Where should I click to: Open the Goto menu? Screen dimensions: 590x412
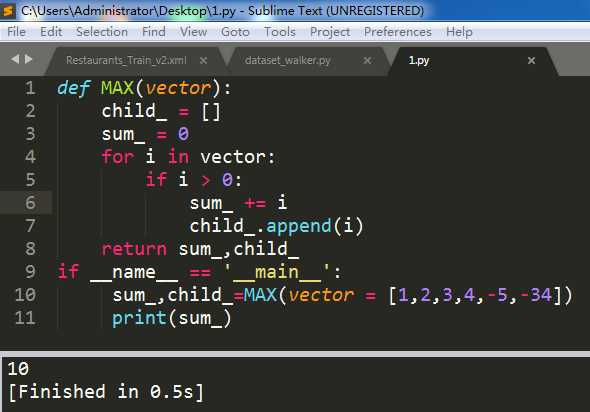(x=235, y=32)
